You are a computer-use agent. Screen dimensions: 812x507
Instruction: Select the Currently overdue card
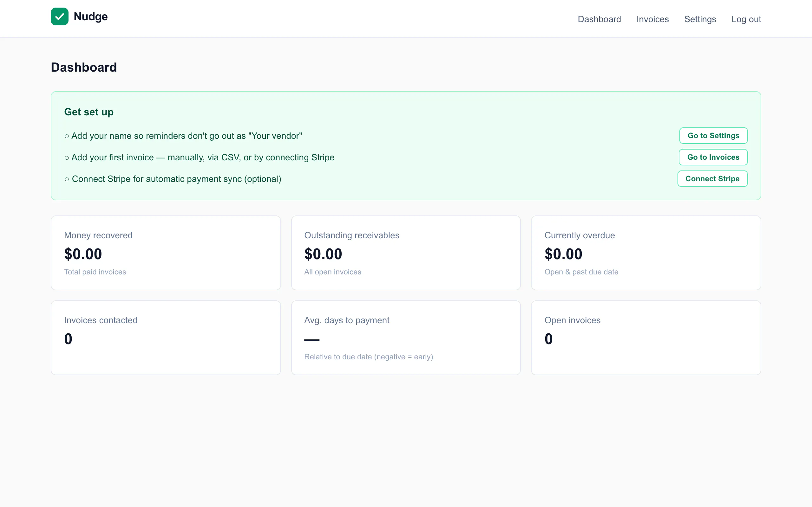tap(646, 253)
